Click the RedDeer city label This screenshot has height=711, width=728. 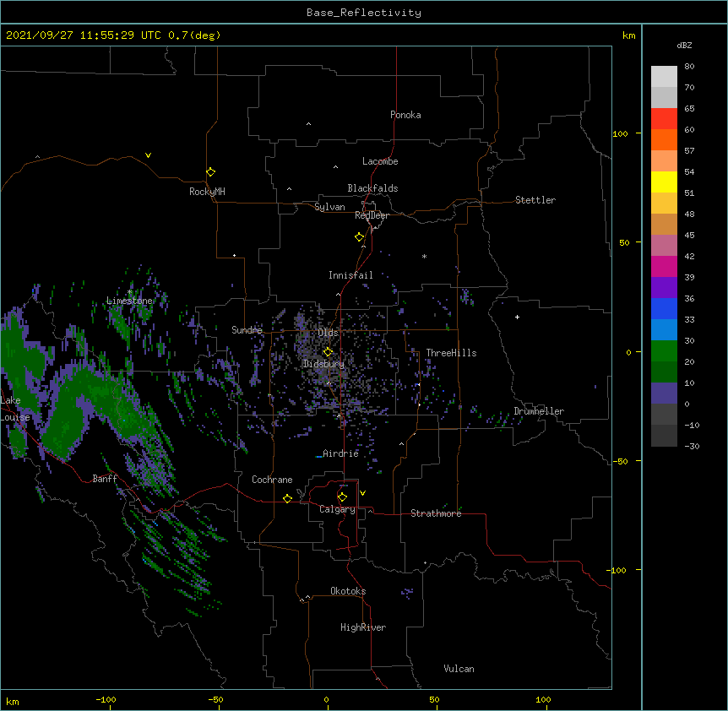coord(372,215)
